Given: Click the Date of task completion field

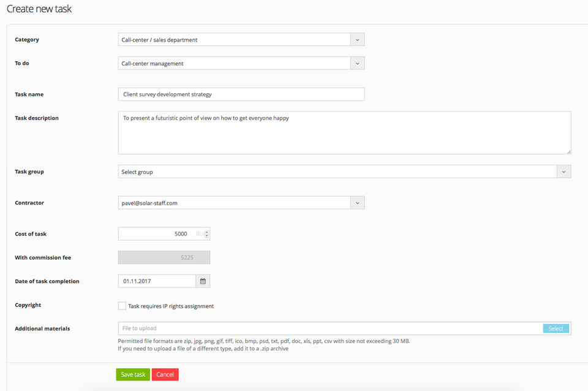Looking at the screenshot, I should point(157,281).
